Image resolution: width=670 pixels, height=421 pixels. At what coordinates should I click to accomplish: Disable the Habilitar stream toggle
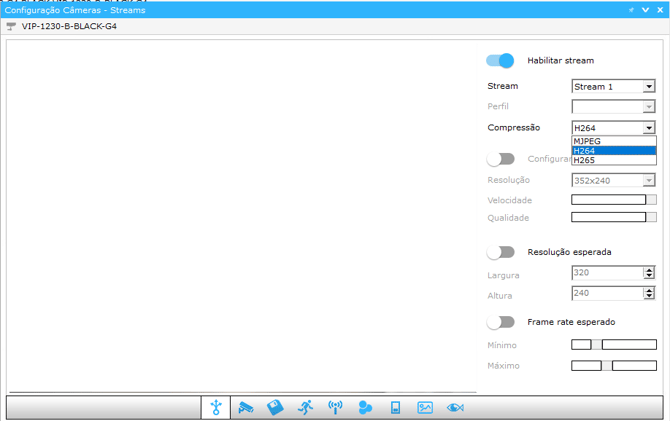coord(500,61)
